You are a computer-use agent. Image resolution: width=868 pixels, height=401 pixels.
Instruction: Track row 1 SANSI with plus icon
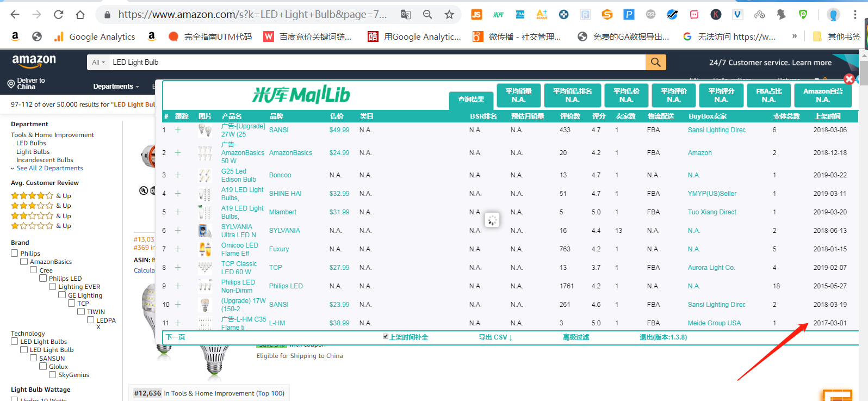click(x=178, y=130)
